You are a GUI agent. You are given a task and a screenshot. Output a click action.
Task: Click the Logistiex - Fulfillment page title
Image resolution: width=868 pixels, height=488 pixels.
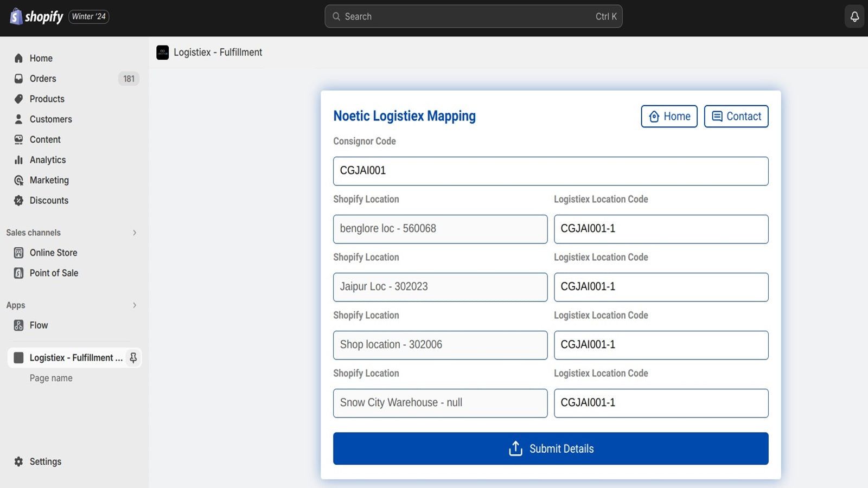[x=218, y=52]
